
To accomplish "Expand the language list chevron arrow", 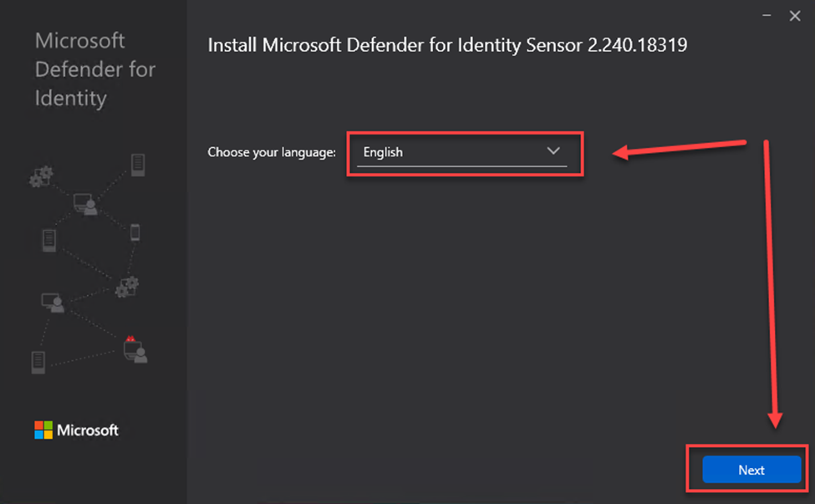I will click(553, 151).
